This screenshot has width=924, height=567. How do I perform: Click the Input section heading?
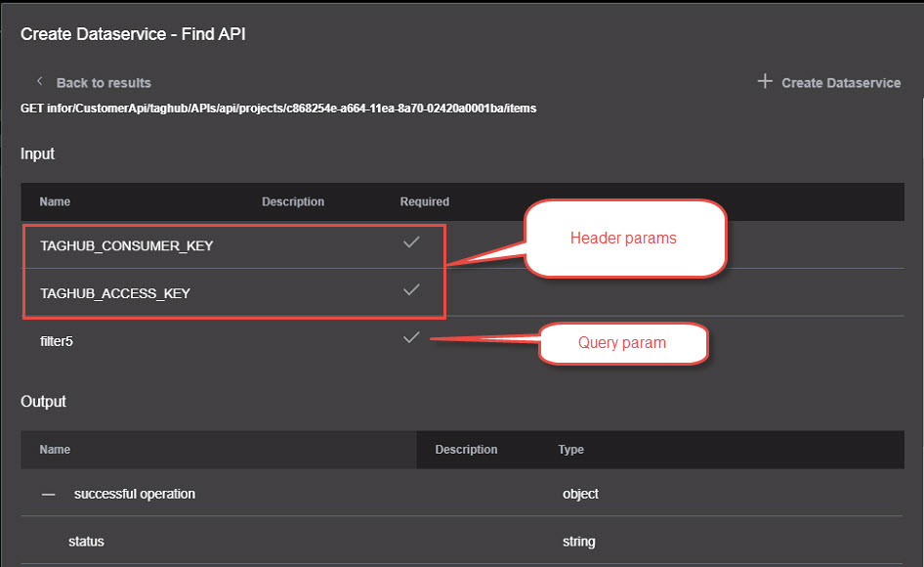[37, 154]
